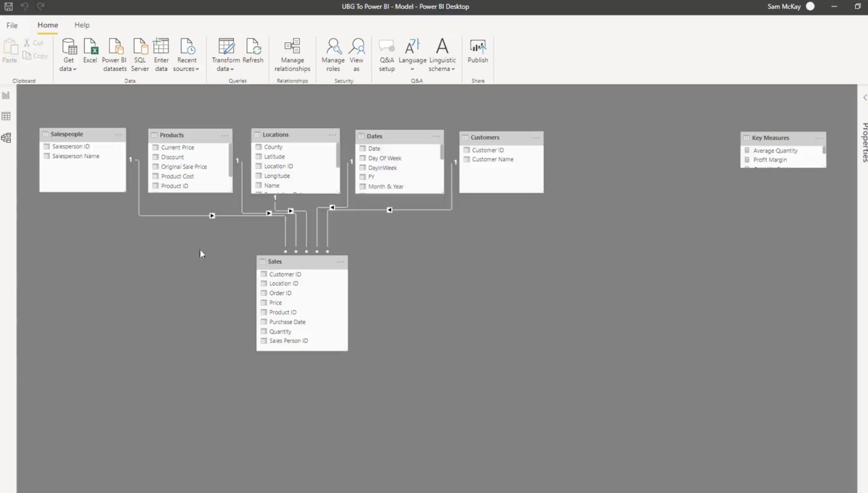Open Locations table options ellipsis

coord(332,135)
